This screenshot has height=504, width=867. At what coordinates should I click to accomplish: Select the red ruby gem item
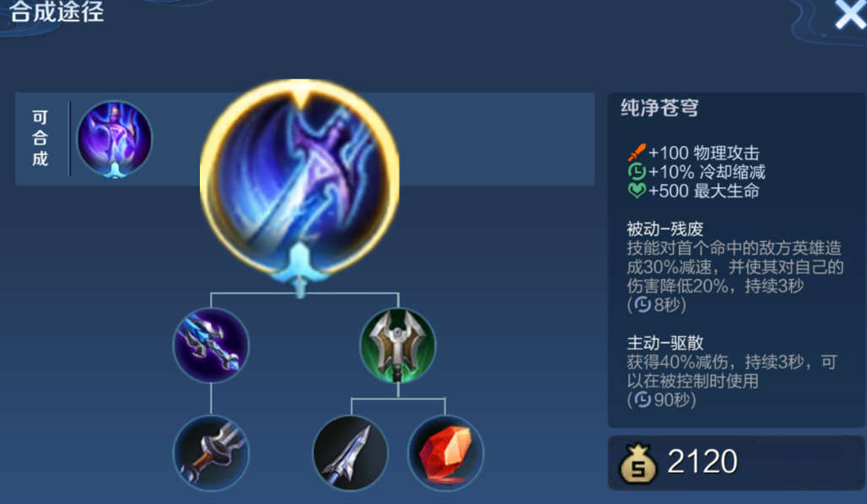click(x=445, y=453)
